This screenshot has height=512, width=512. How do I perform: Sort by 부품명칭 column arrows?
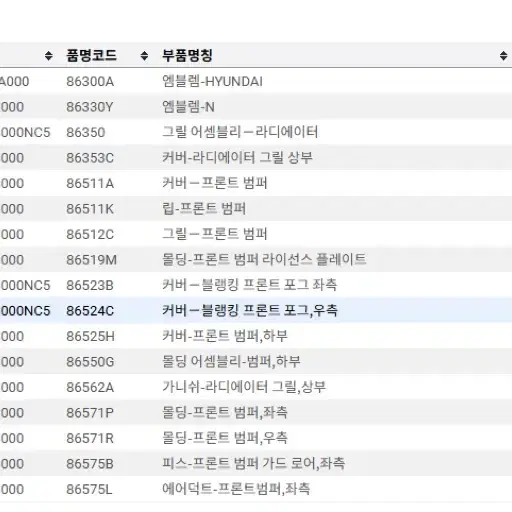[x=503, y=56]
